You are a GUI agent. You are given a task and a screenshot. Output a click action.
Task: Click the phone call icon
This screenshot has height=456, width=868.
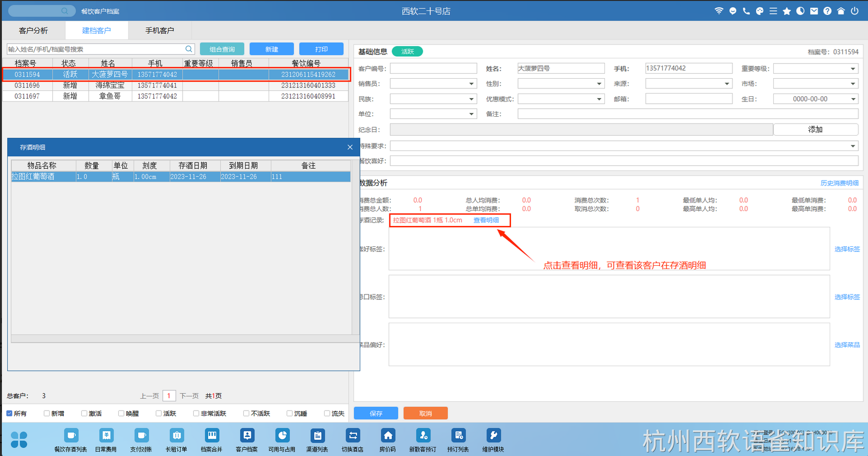coord(746,11)
